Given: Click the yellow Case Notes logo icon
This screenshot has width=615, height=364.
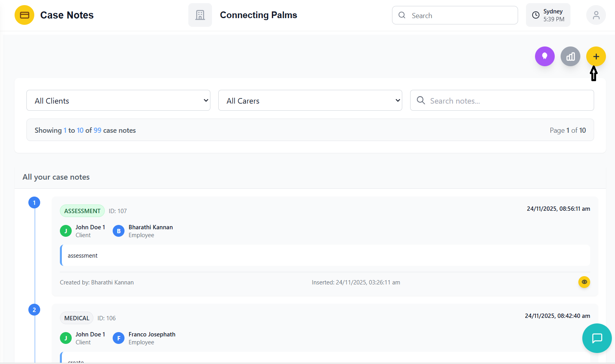Looking at the screenshot, I should tap(24, 15).
